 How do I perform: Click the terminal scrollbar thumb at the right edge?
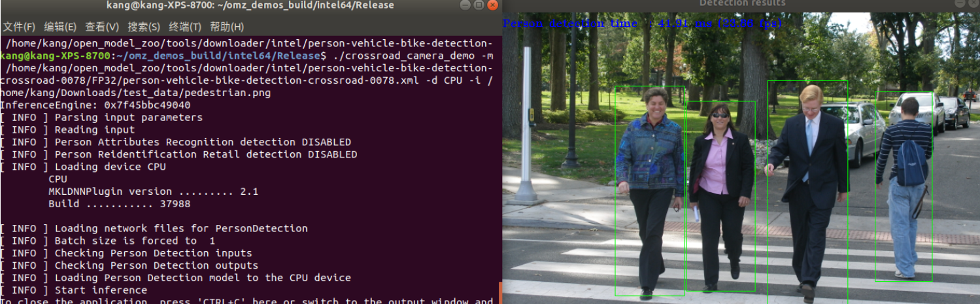click(x=500, y=293)
